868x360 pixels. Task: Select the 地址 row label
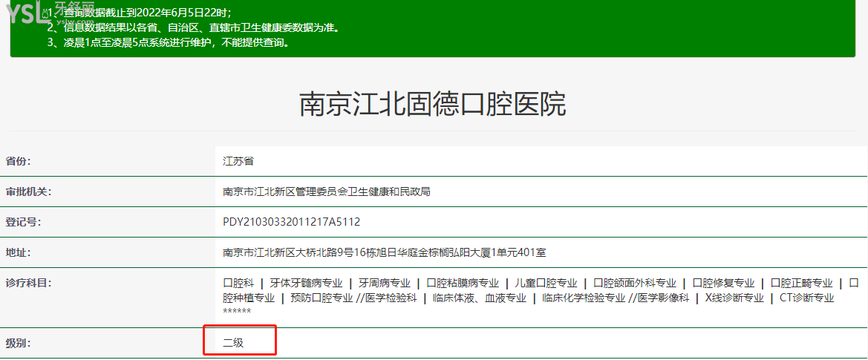(x=19, y=252)
